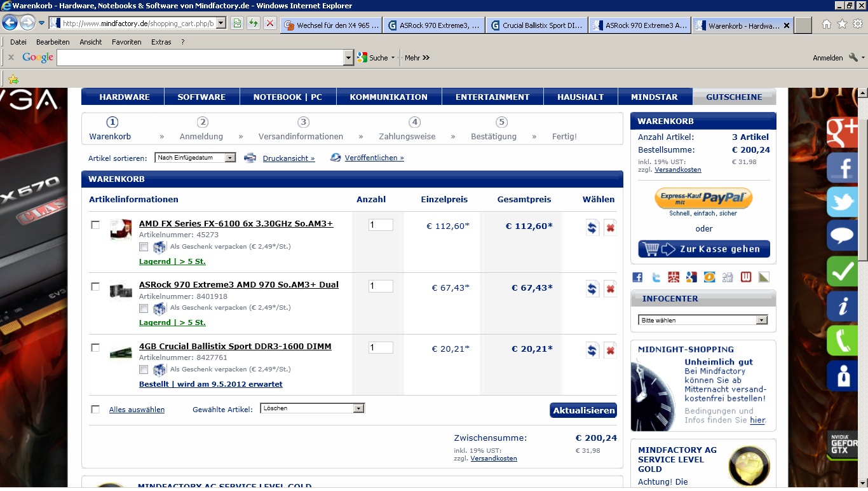This screenshot has height=491, width=868.
Task: Check the Alles auswählen checkbox
Action: pos(95,409)
